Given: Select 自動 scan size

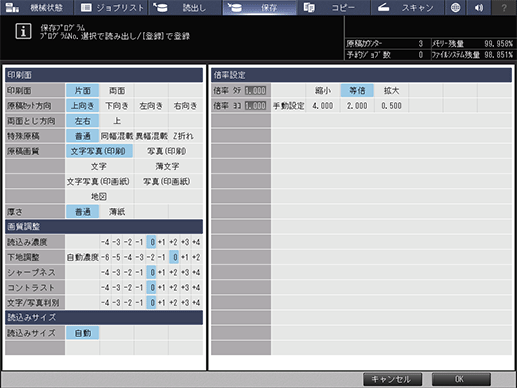Looking at the screenshot, I should tap(82, 333).
